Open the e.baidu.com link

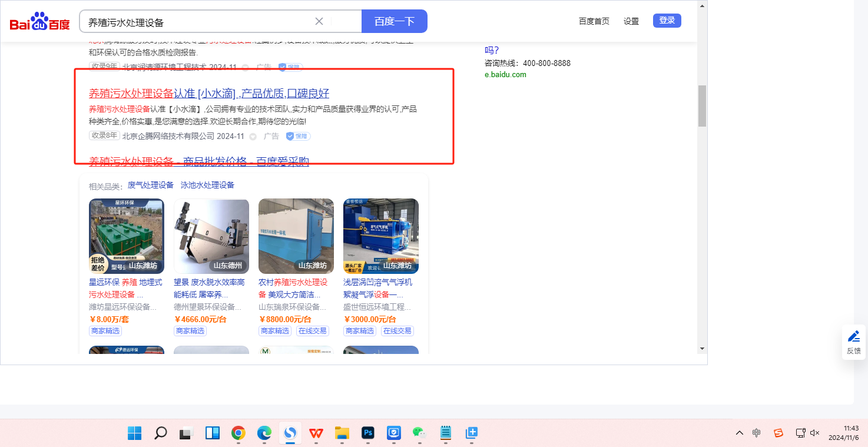505,75
